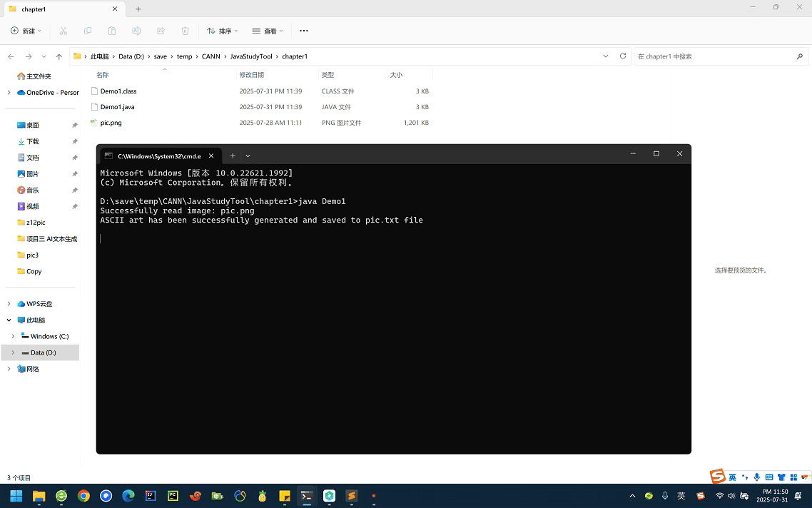Viewport: 812px width, 508px height.
Task: Click JavaStudyTool in the breadcrumb path
Action: click(251, 56)
